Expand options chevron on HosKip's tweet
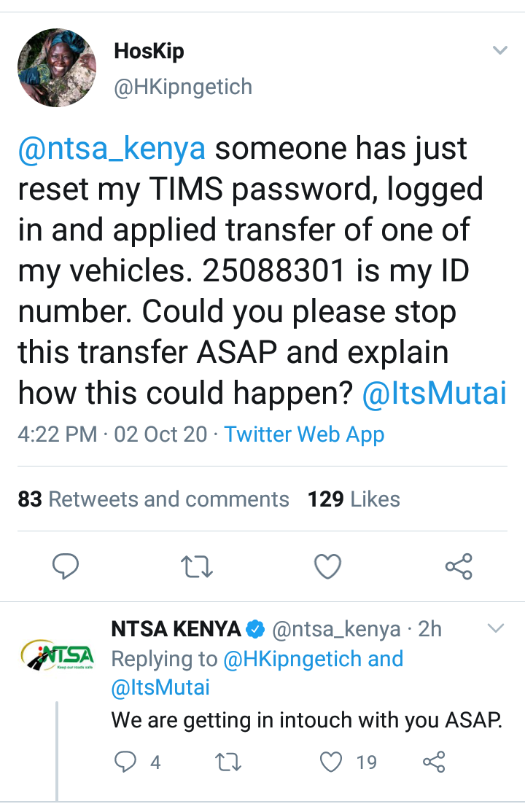The image size is (525, 812). tap(499, 50)
